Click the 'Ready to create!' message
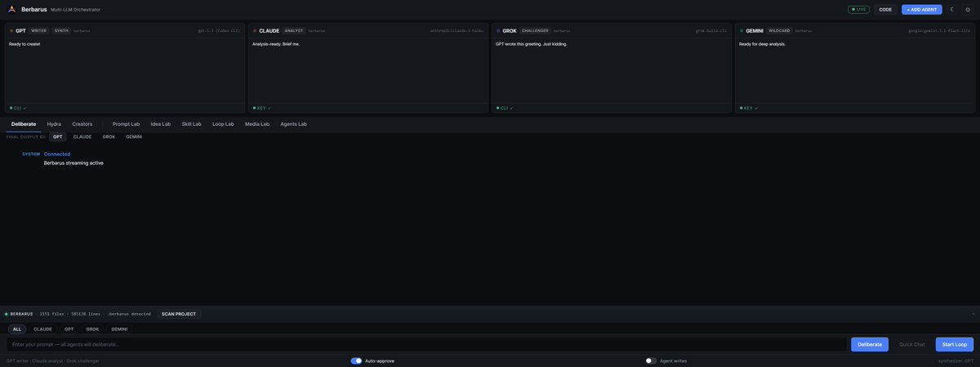Viewport: 980px width, 367px height. coord(24,44)
